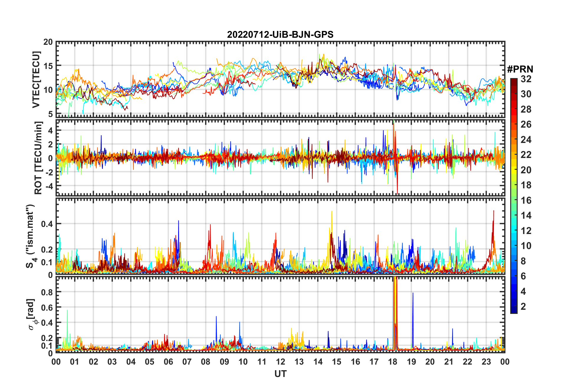This screenshot has width=561, height=392.
Task: Click the -4 tick on ROT axis
Action: pyautogui.click(x=49, y=186)
